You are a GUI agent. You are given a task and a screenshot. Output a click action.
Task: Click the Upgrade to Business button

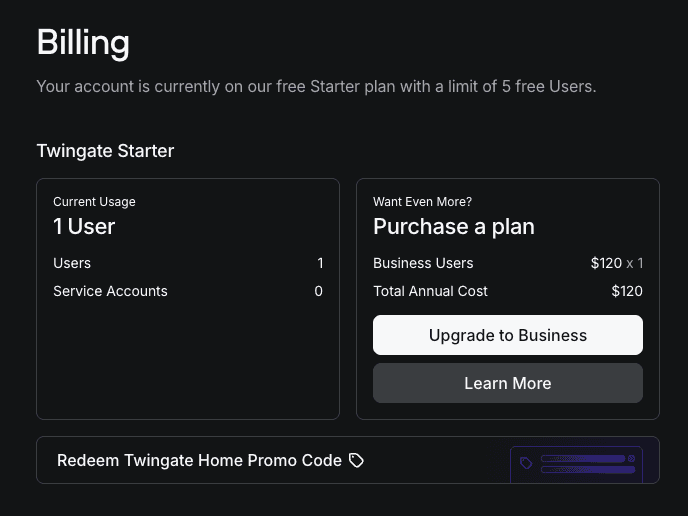(x=507, y=335)
